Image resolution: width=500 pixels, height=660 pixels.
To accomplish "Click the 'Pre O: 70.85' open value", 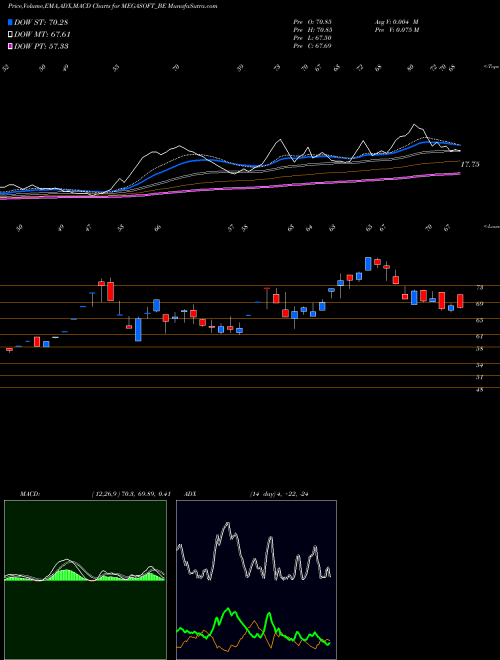I will [313, 22].
